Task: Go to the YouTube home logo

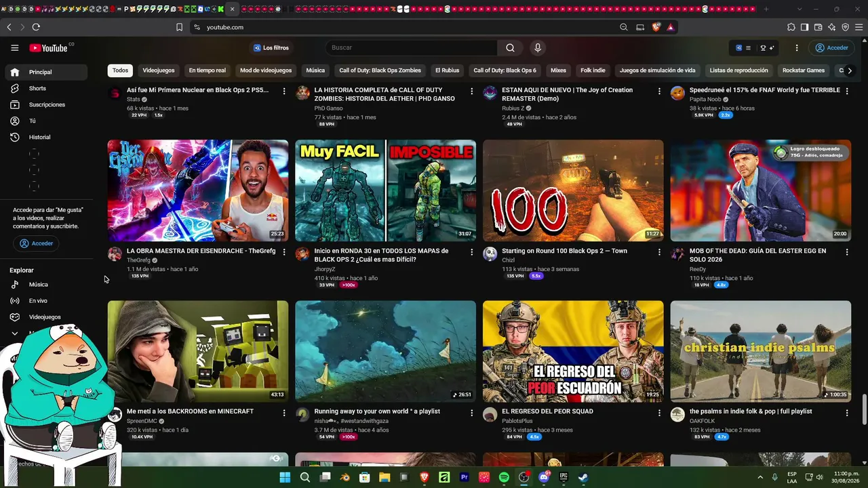Action: (x=50, y=47)
